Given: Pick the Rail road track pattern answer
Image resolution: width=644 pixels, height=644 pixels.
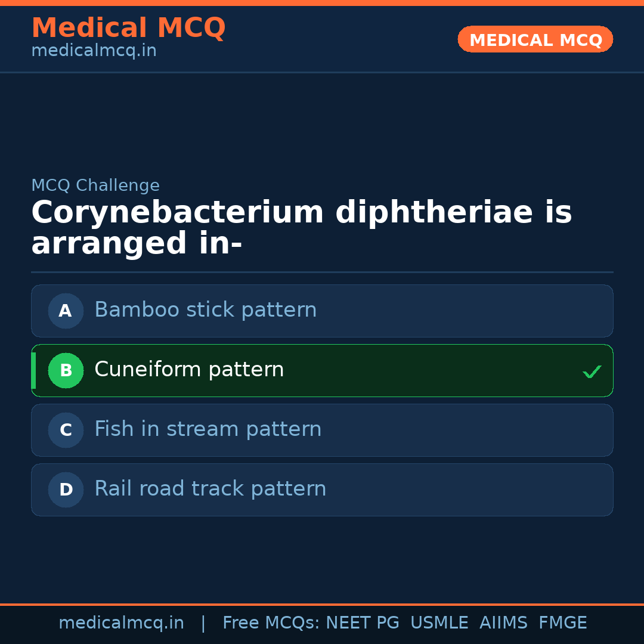Looking at the screenshot, I should point(210,489).
